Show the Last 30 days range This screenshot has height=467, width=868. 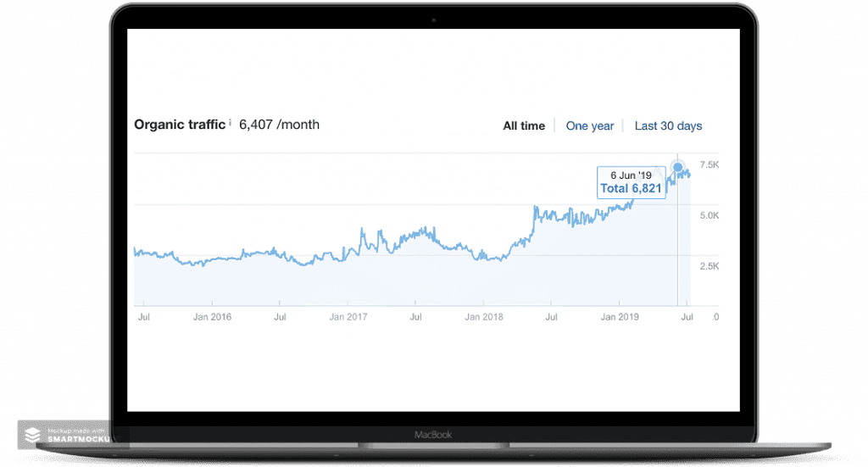pyautogui.click(x=668, y=126)
